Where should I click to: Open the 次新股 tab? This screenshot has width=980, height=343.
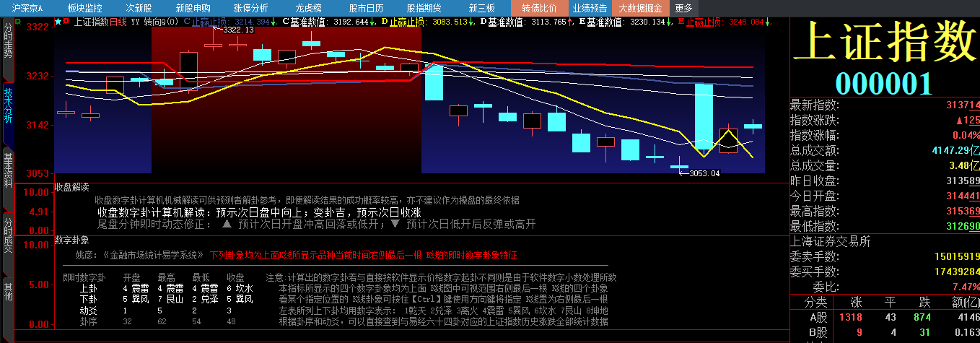point(139,8)
